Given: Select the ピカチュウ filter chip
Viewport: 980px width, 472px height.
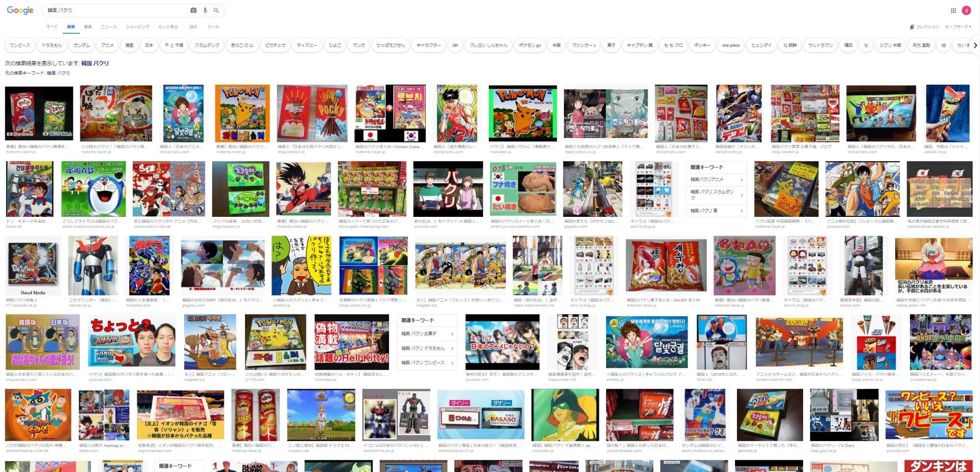Looking at the screenshot, I should coord(275,46).
